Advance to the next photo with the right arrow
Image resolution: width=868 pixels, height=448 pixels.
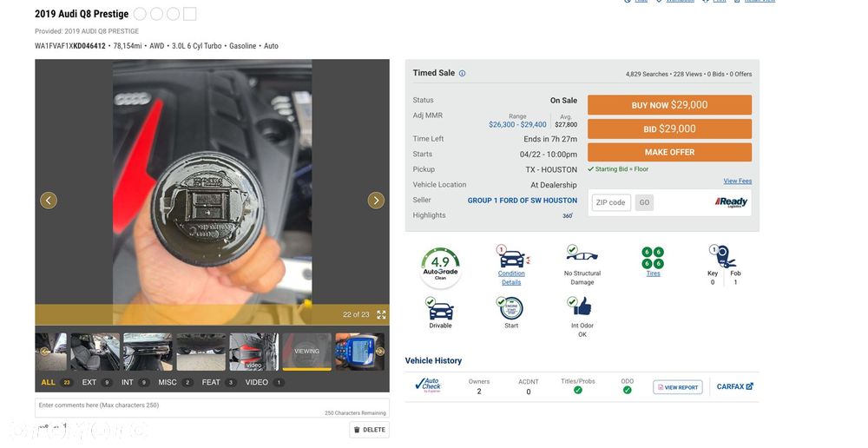[x=376, y=200]
